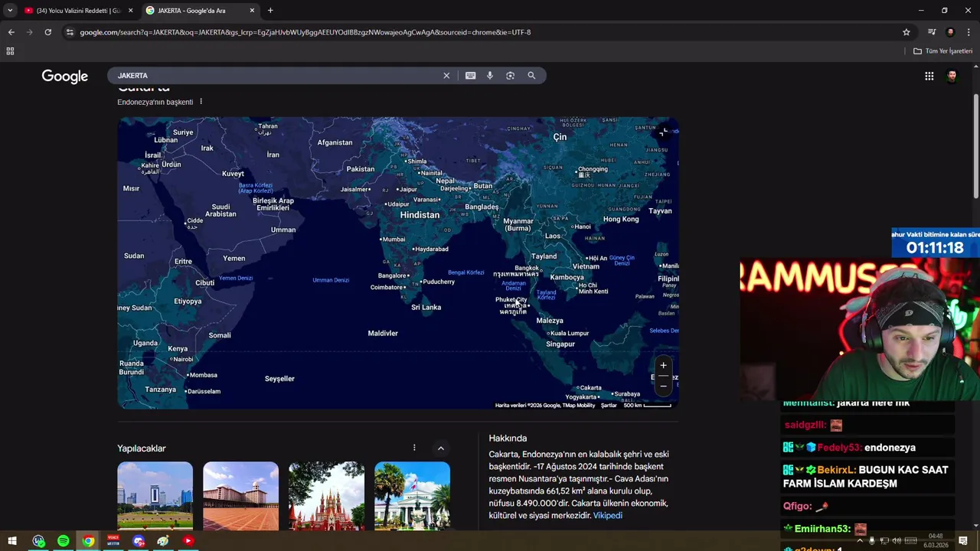Open the Tüm Yer İşaretleri bookmarks folder

pyautogui.click(x=942, y=51)
